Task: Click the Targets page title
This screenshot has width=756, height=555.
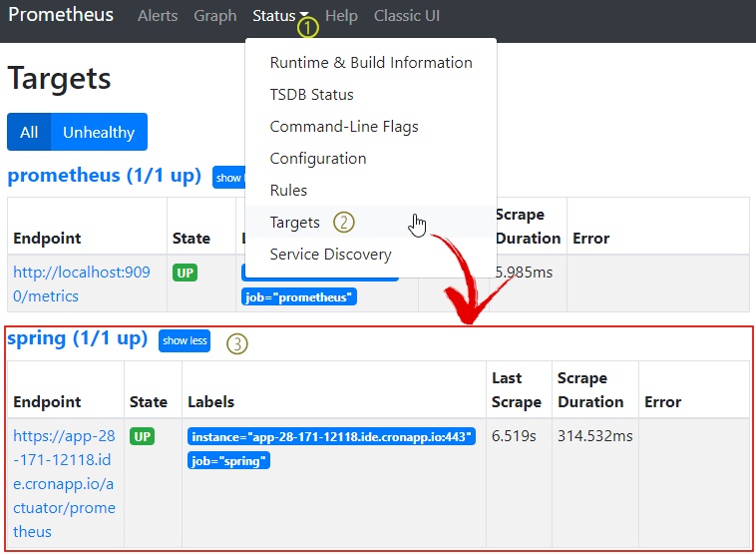Action: 59,79
